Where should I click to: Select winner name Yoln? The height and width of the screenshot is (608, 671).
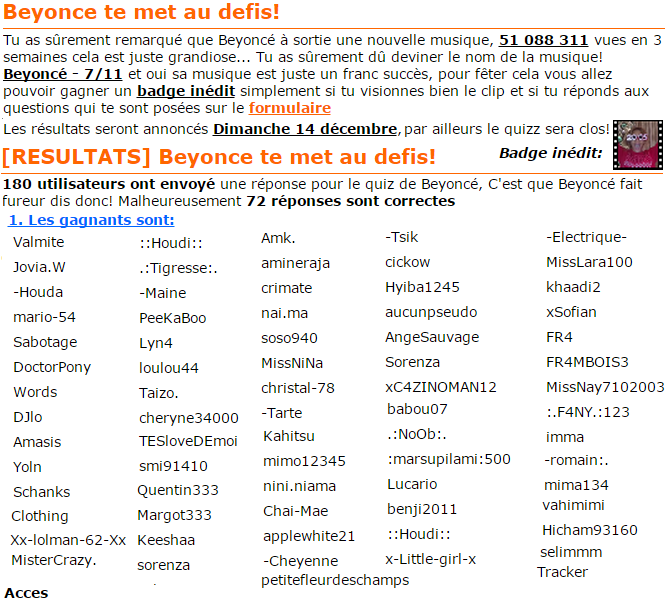pos(27,467)
